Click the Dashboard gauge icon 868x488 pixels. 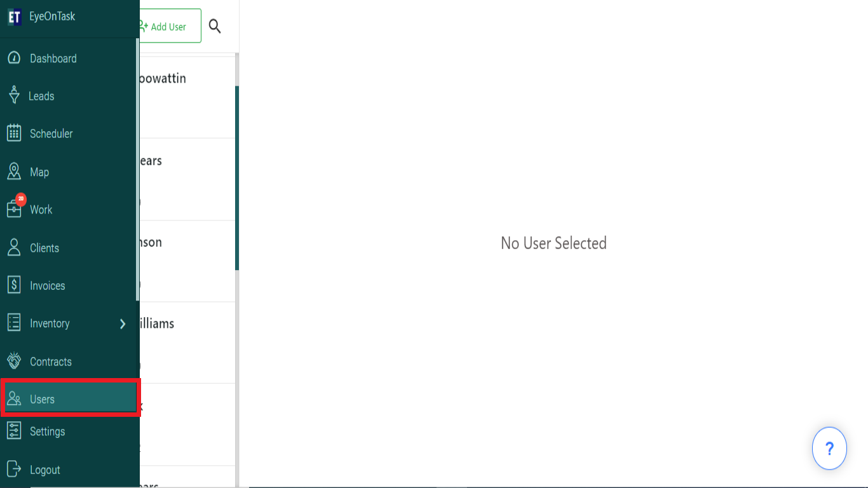tap(14, 58)
